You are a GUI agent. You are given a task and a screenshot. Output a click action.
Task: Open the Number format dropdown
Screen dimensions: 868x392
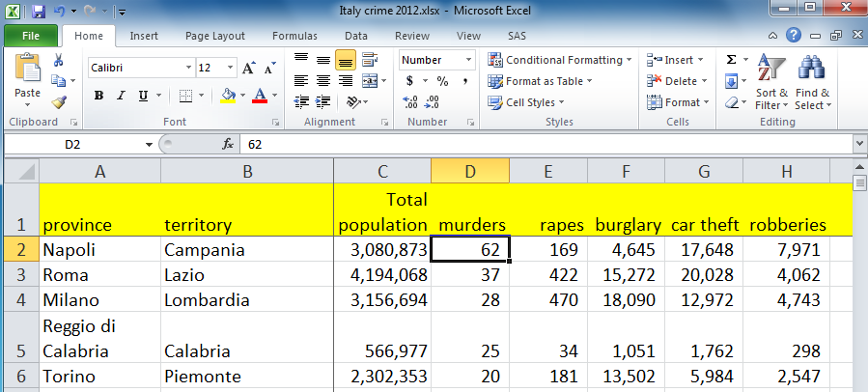tap(468, 60)
